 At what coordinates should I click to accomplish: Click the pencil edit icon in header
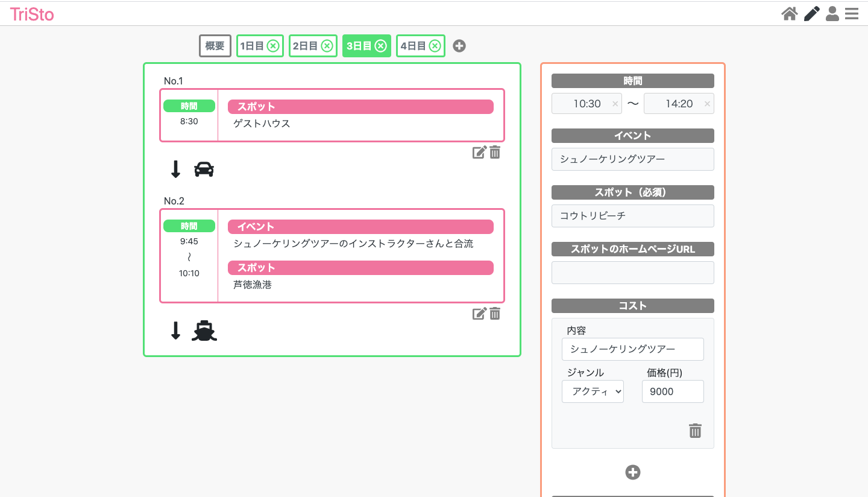[x=812, y=13]
